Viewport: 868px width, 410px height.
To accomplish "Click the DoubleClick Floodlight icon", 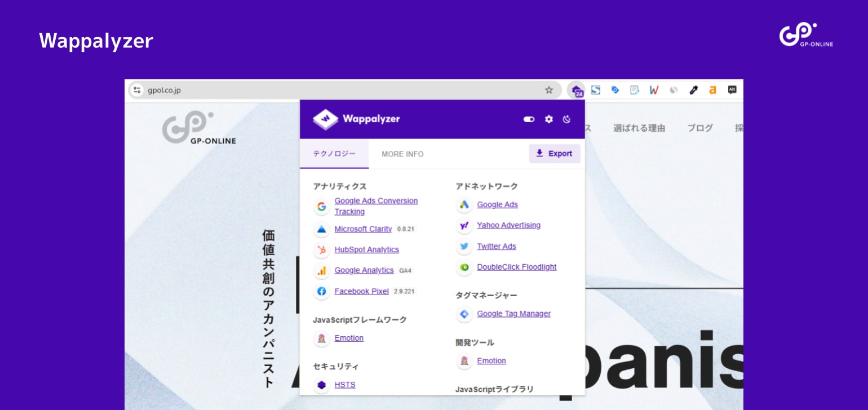I will (464, 268).
